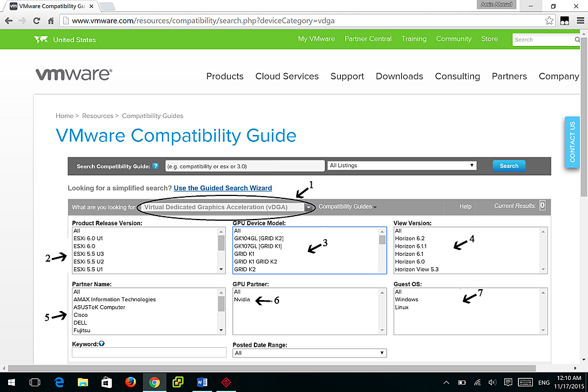Open the Downloads menu
The image size is (588, 392).
pos(400,76)
